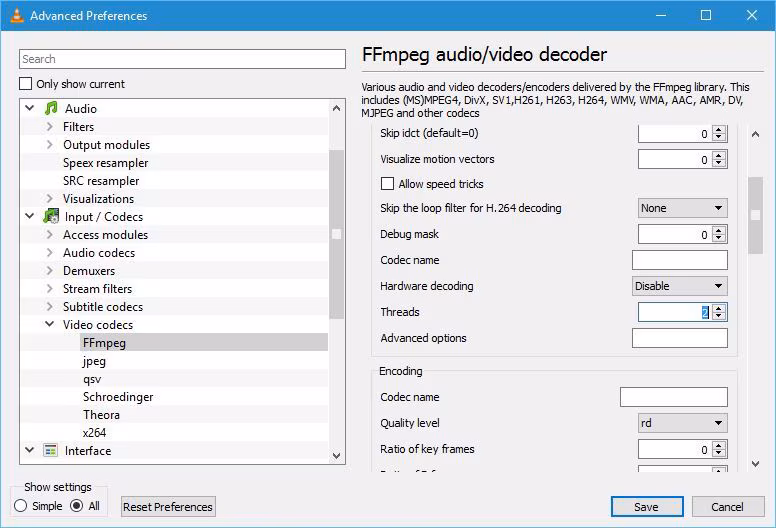Decrease Ratio of key frames value
Viewport: 776px width, 528px height.
coord(719,453)
